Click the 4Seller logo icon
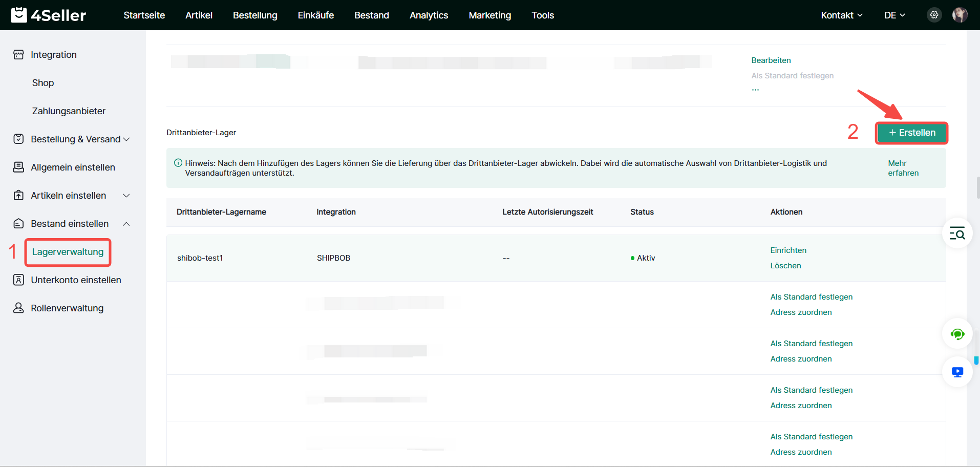The width and height of the screenshot is (980, 467). 19,15
